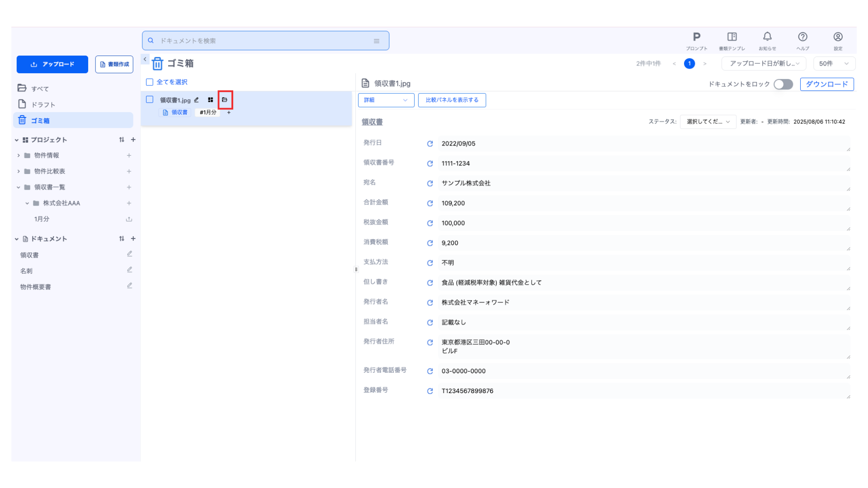Image resolution: width=868 pixels, height=488 pixels.
Task: Tick the checkbox for 領収書1.jpg
Action: (x=150, y=100)
